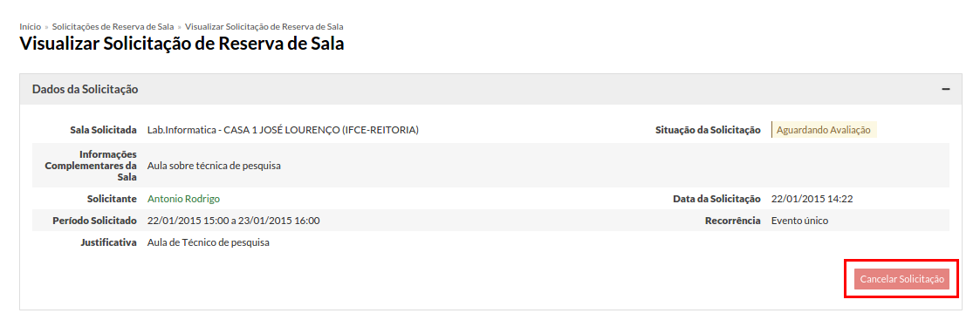Click the Aula sobre técnica de pesquisa text

click(215, 166)
